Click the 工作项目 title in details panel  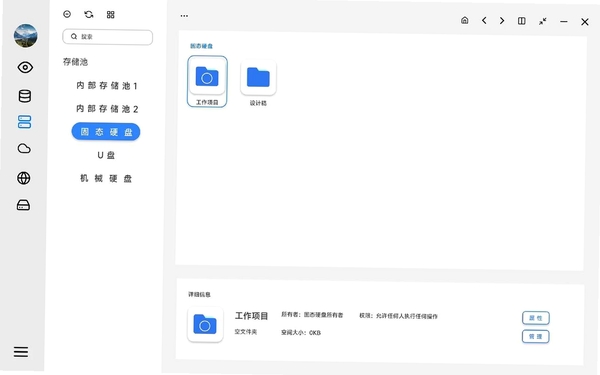click(251, 316)
